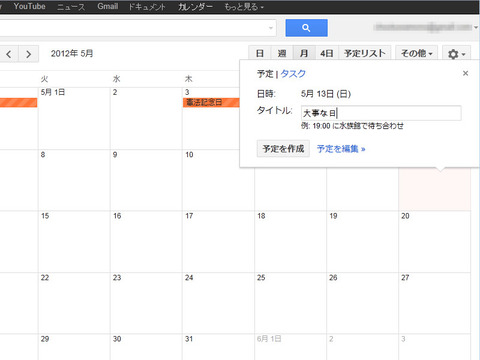Image resolution: width=480 pixels, height=360 pixels.
Task: Select the day numbered 9 in May
Action: [146, 180]
